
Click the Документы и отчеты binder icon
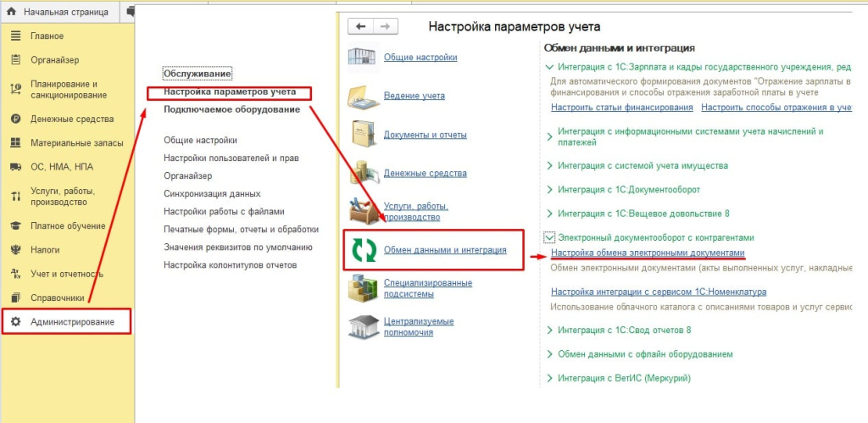click(363, 135)
